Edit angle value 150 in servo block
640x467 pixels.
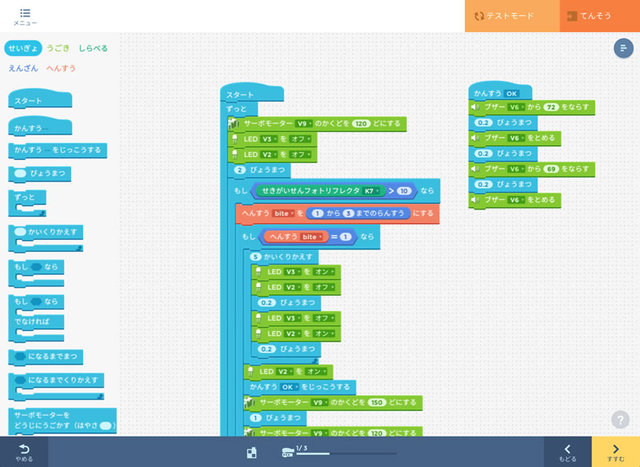click(377, 403)
